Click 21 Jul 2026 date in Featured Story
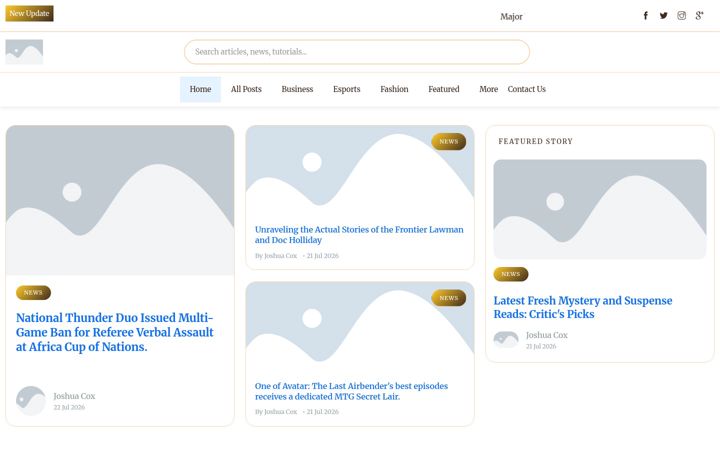The height and width of the screenshot is (450, 720). pos(541,347)
